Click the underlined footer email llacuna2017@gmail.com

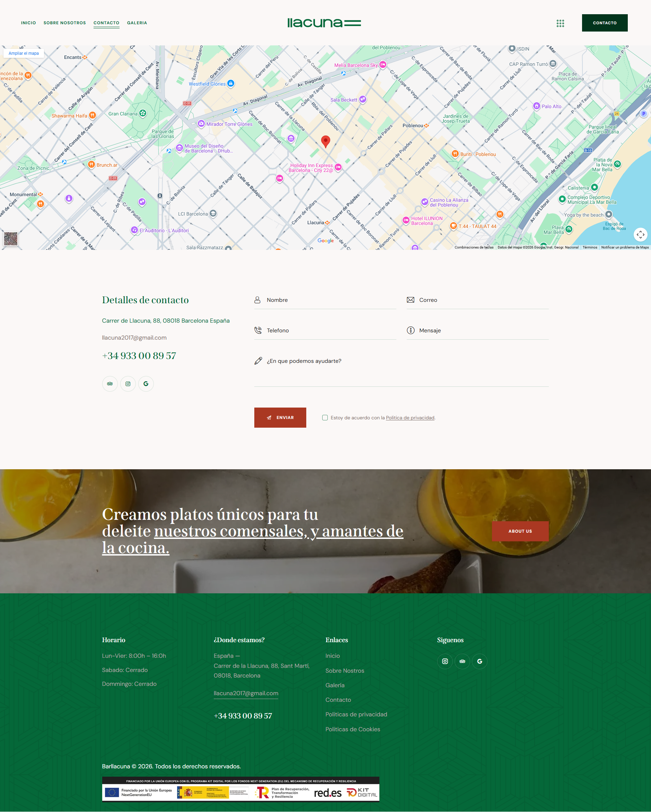point(246,693)
